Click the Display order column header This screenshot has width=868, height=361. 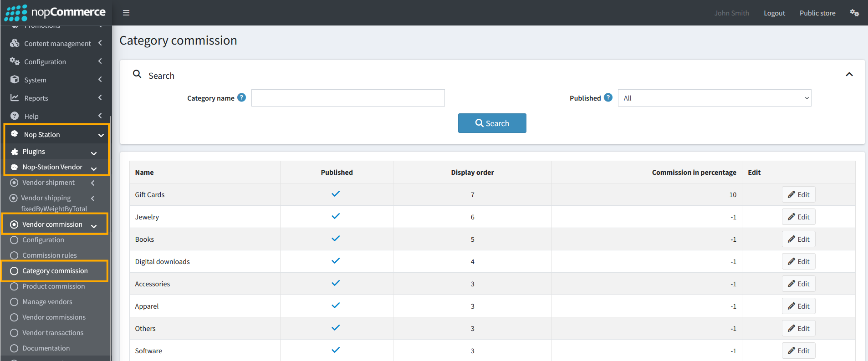[472, 172]
